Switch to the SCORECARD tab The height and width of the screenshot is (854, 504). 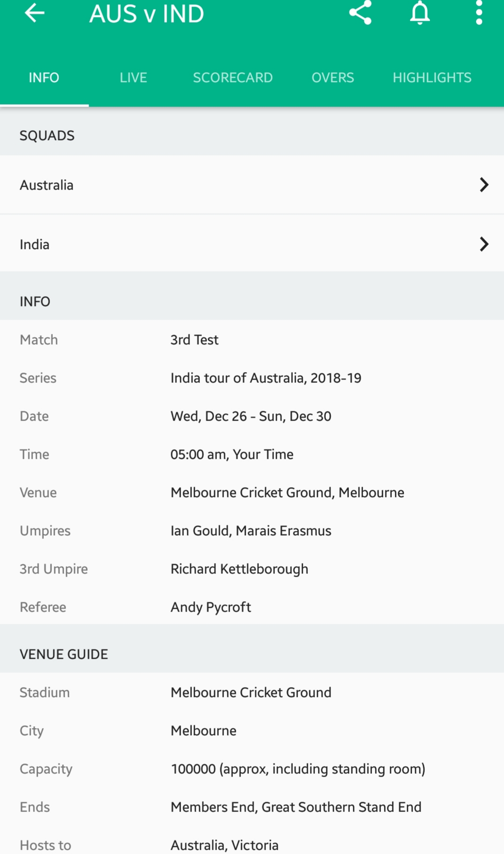(233, 77)
